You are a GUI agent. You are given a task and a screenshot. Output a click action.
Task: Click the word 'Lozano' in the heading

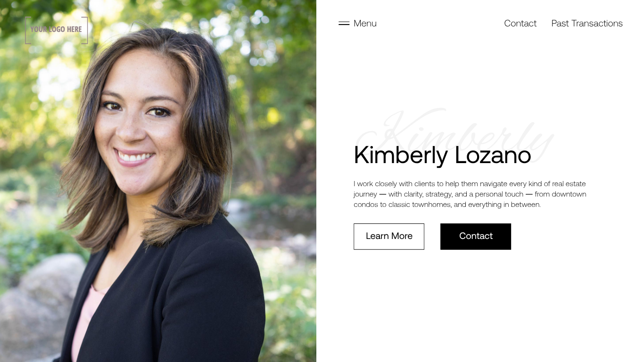point(493,155)
